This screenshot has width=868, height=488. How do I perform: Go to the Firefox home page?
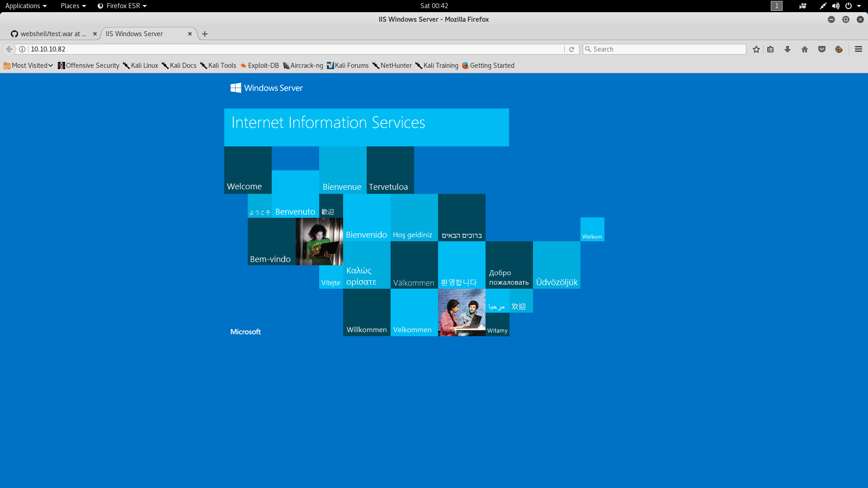(804, 49)
